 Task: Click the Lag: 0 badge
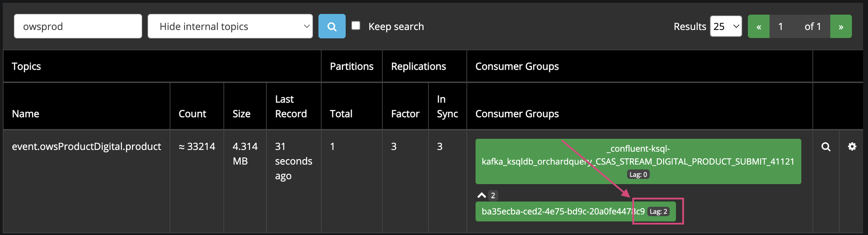[638, 174]
